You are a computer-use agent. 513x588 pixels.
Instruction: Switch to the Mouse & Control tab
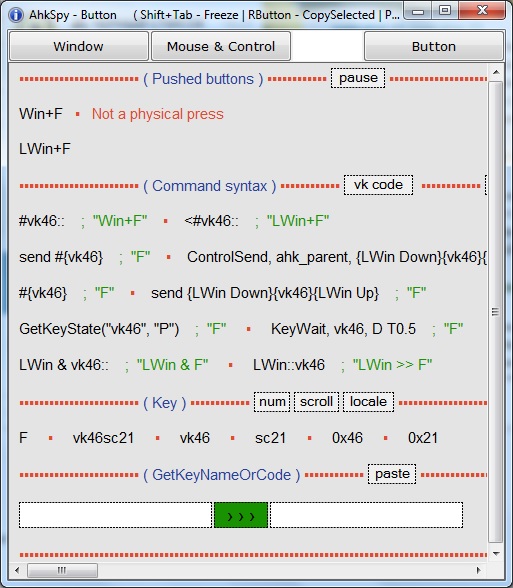coord(220,46)
